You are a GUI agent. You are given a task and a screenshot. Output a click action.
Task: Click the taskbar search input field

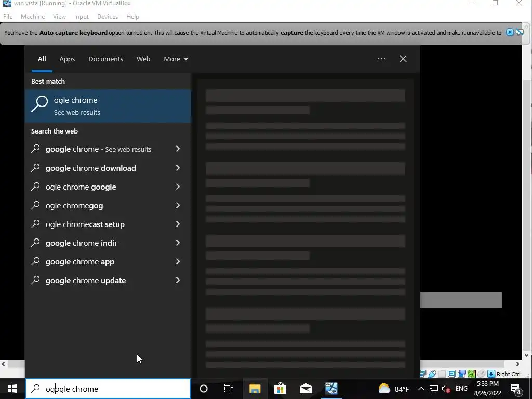click(x=108, y=389)
